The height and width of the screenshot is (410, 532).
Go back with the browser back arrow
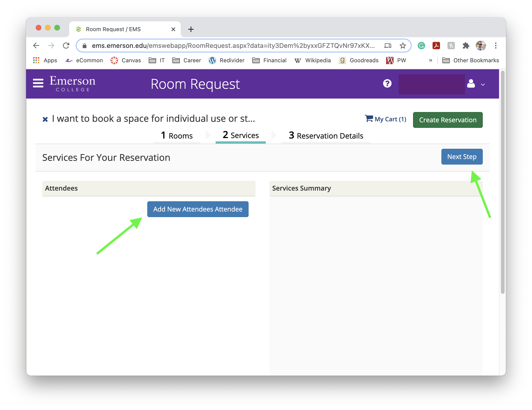click(x=36, y=46)
